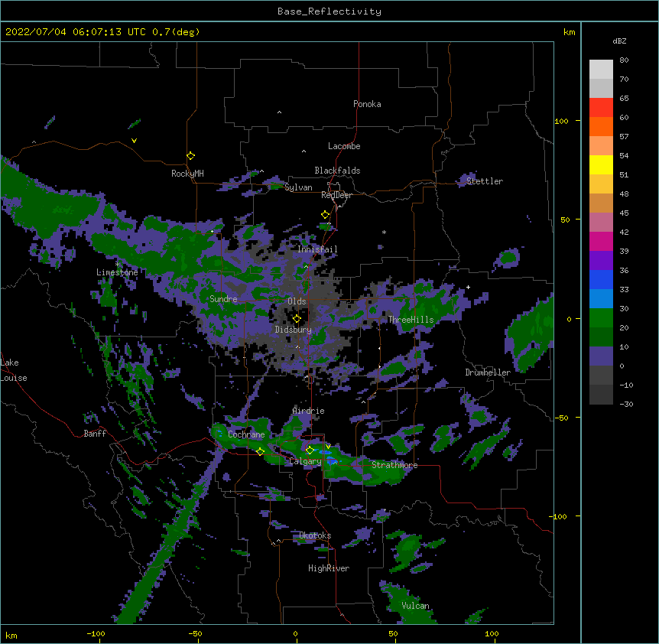
Task: Click the red 60-65 dBZ legend swatch
Action: tap(601, 107)
